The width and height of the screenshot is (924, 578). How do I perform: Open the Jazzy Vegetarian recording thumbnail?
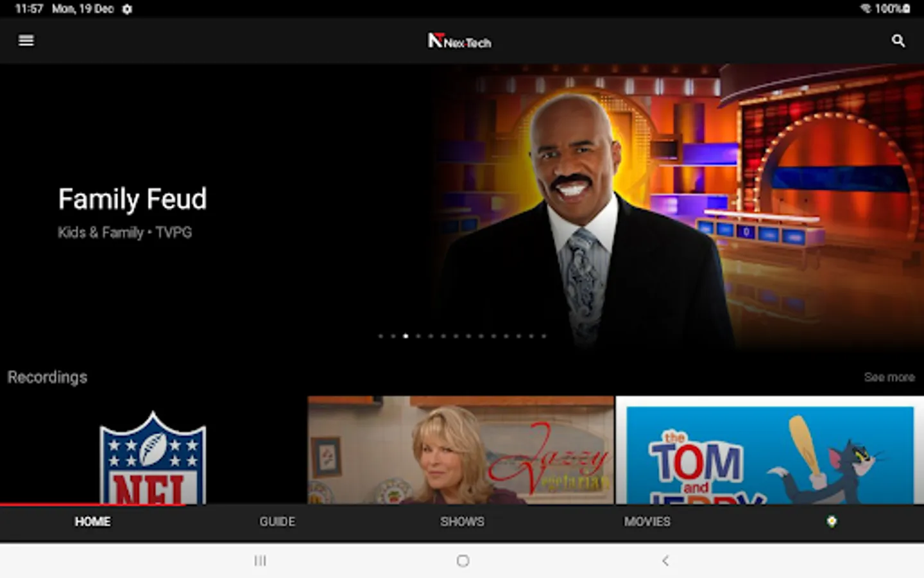pyautogui.click(x=461, y=450)
